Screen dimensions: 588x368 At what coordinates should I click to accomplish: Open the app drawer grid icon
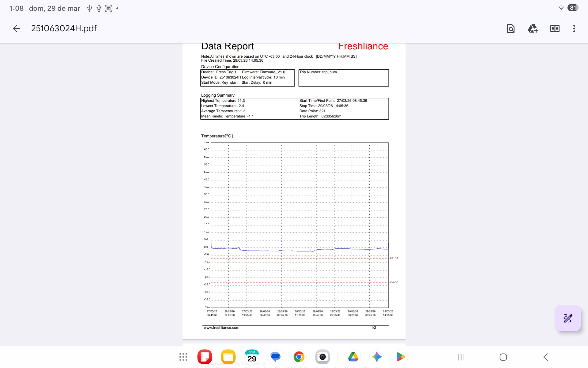183,357
